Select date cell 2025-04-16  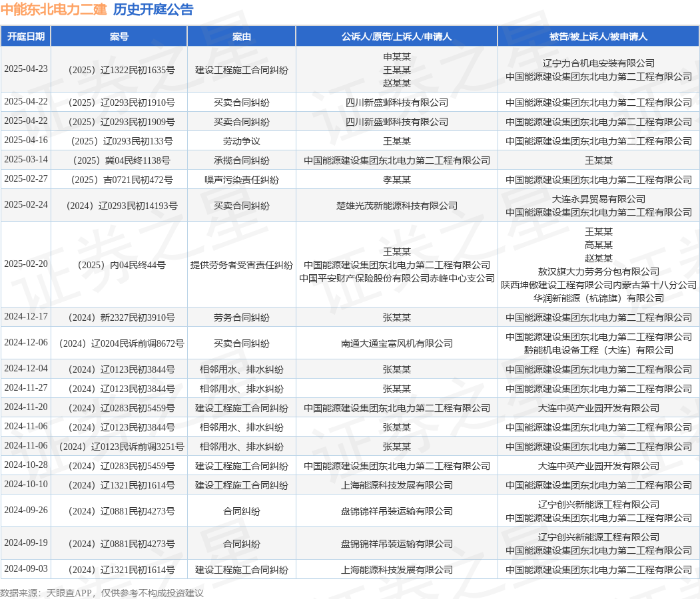26,140
